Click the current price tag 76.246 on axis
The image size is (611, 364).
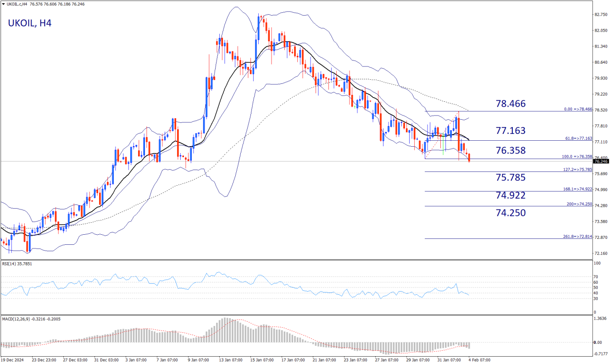(x=601, y=161)
